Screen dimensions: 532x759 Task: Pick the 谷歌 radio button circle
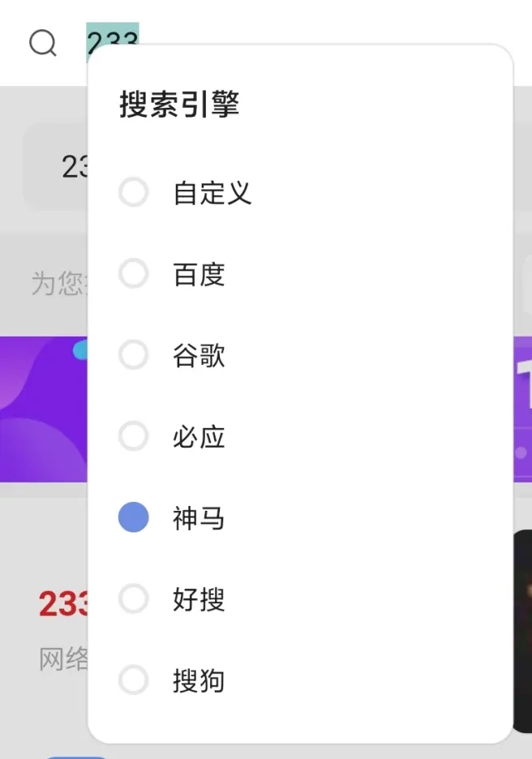tap(134, 355)
